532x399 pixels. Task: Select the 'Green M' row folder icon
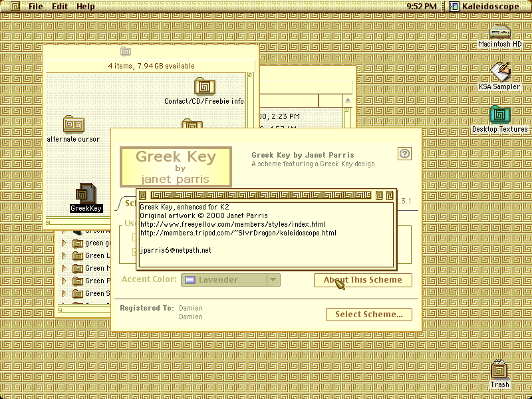[x=78, y=269]
